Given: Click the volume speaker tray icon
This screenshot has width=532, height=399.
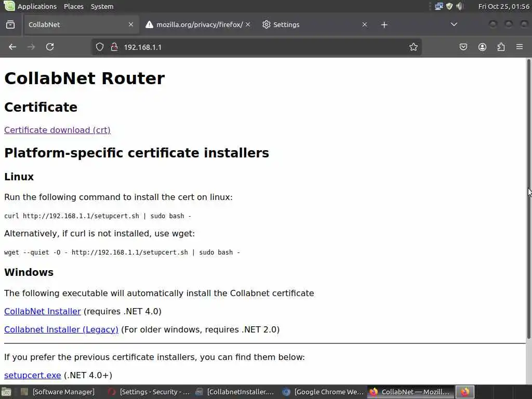Looking at the screenshot, I should (x=460, y=6).
